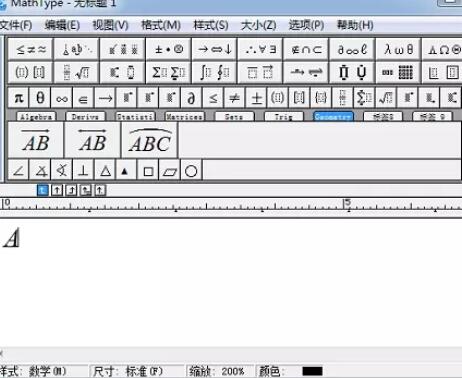Click the 尺寸: 标准 status bar field

pyautogui.click(x=137, y=371)
